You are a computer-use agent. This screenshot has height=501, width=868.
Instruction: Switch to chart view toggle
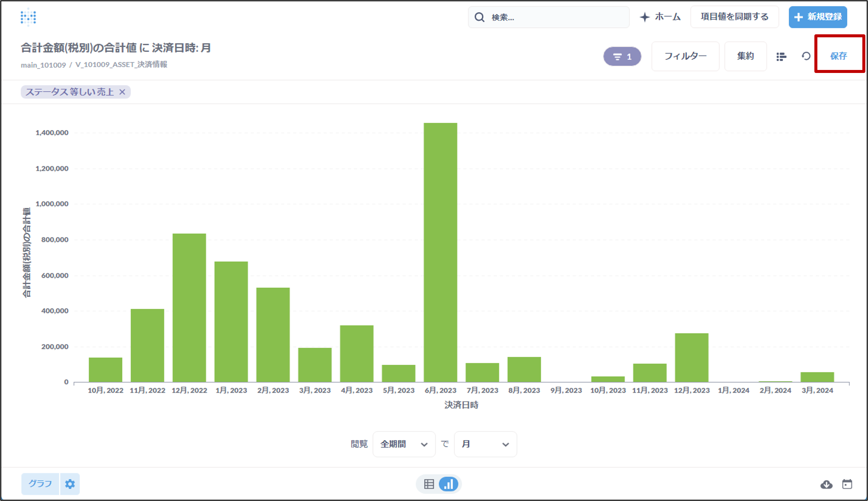coord(448,484)
